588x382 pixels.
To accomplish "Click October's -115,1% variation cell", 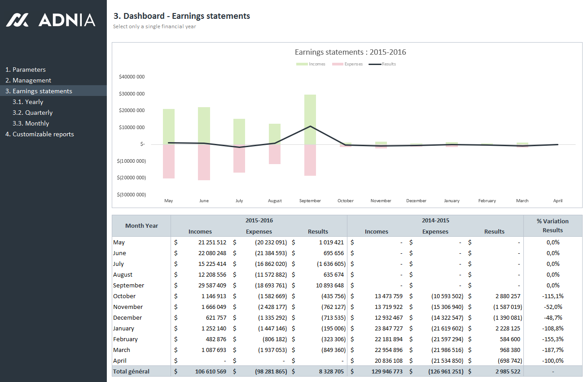I will (x=553, y=296).
